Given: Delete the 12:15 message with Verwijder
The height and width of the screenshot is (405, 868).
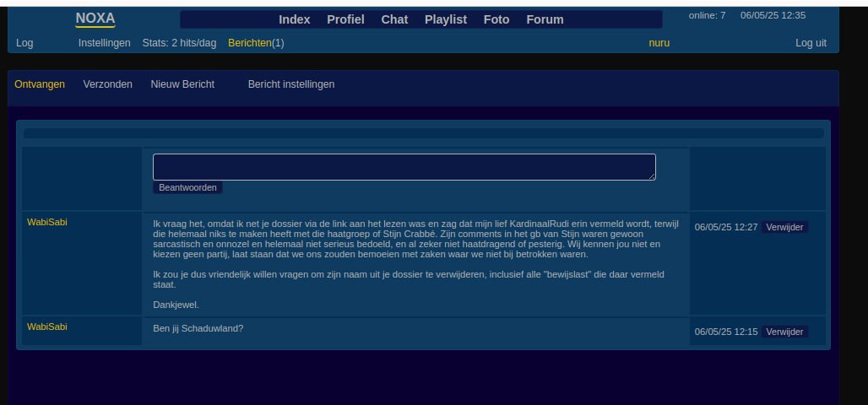Looking at the screenshot, I should tap(784, 332).
